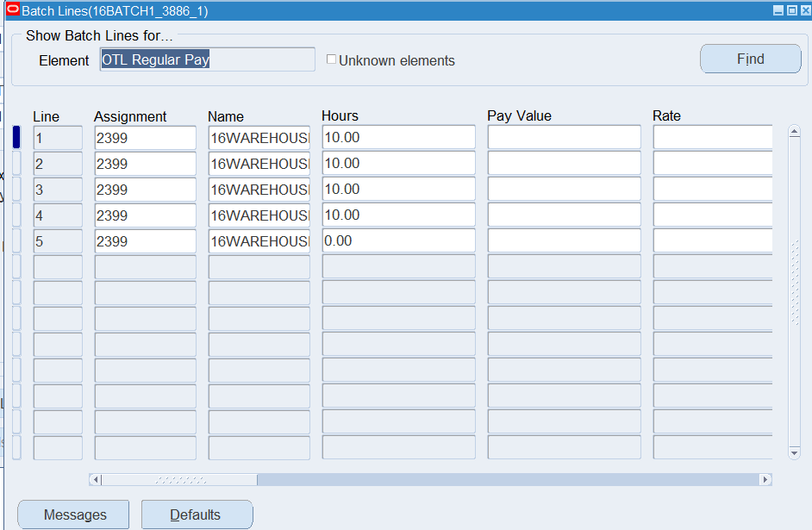Screen dimensions: 812x530
Task: Click Assignment field in line 2
Action: (145, 164)
